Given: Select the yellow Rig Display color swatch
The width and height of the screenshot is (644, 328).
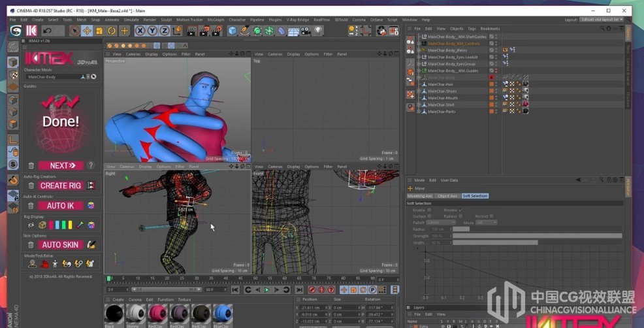Looking at the screenshot, I should tap(71, 225).
